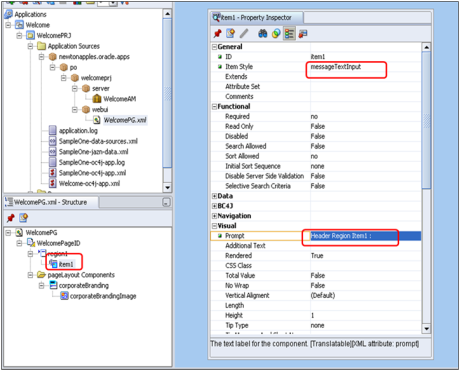Click the Prompt value field 'Header Region Item1 :'

point(366,236)
